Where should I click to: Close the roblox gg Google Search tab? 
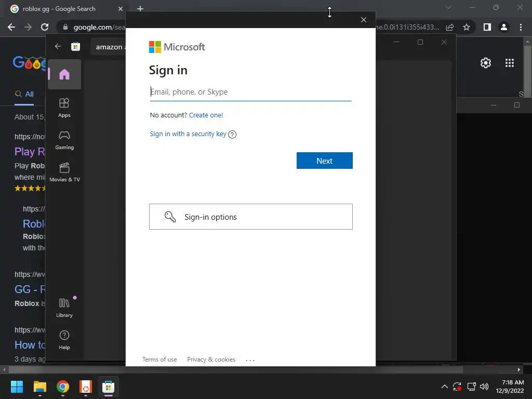120,9
